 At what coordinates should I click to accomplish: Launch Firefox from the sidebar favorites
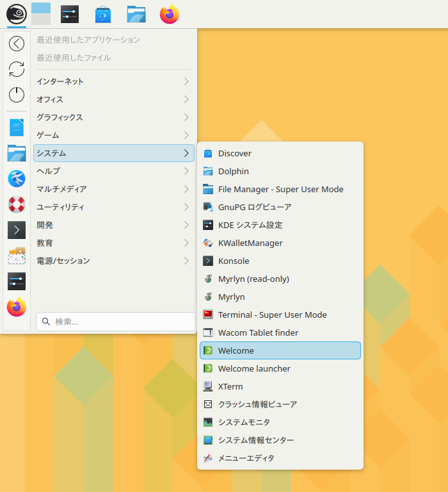pos(17,307)
